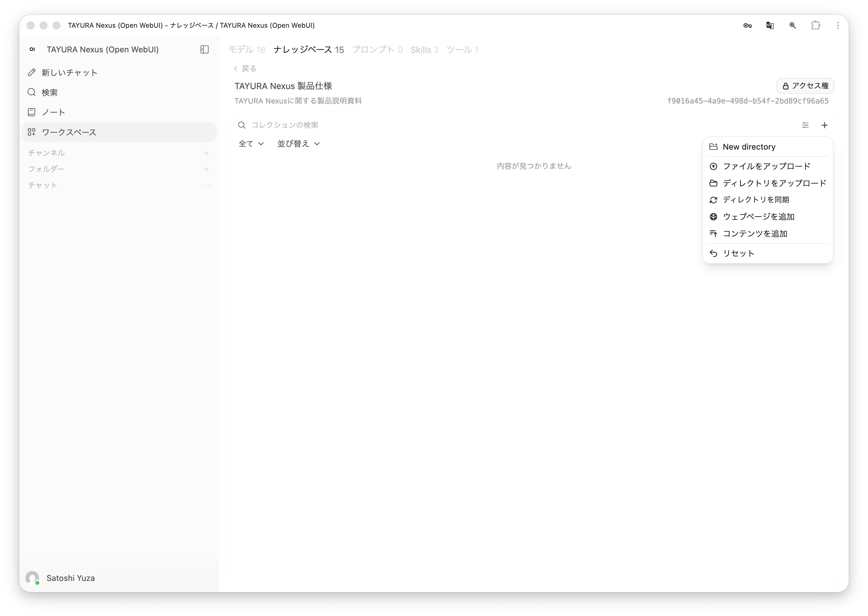Add a new folder with plus icon
Viewport: 868px width, 616px height.
click(206, 169)
